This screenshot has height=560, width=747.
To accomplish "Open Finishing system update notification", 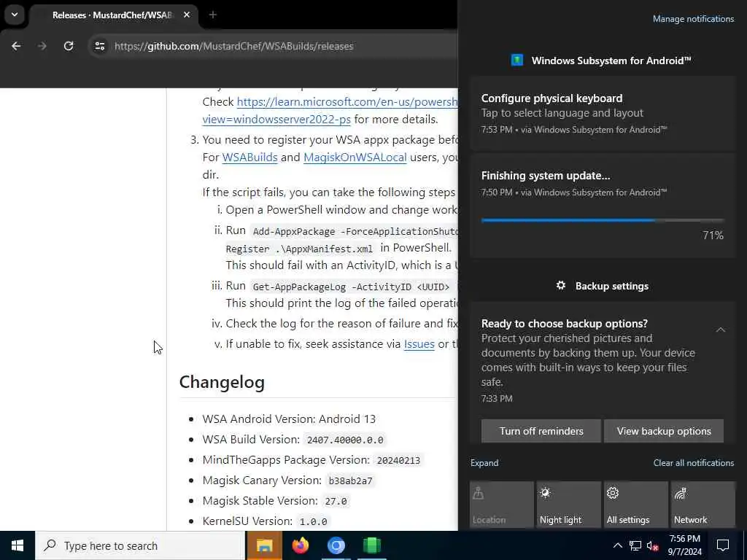I will [x=602, y=206].
